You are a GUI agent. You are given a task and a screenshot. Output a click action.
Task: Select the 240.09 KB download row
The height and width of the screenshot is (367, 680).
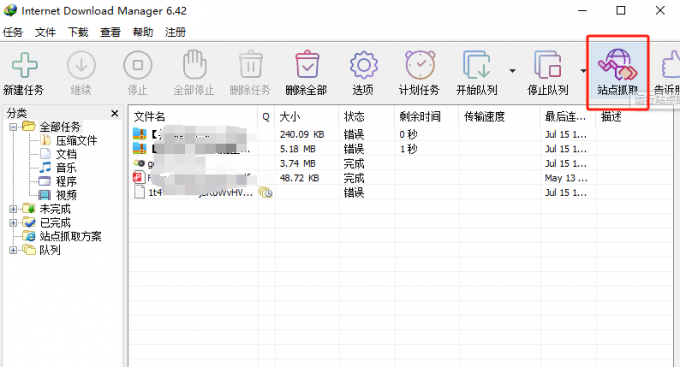click(x=401, y=134)
